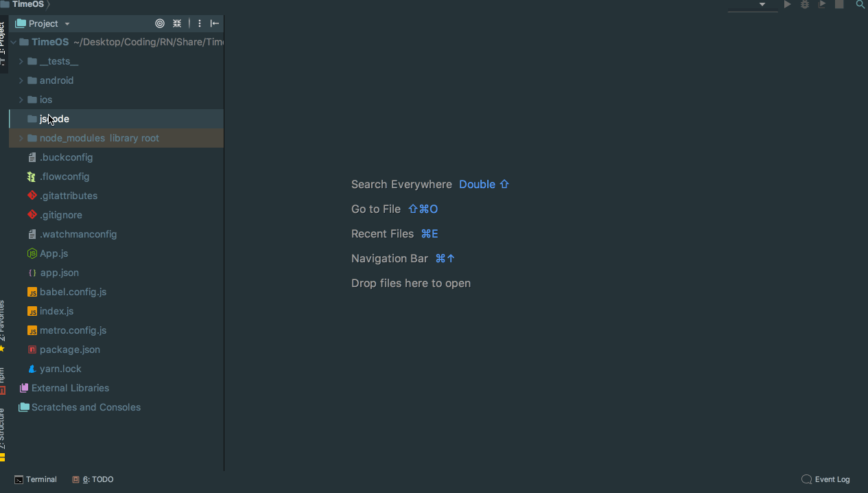Collapse the TimeOS root folder
868x493 pixels.
click(13, 42)
